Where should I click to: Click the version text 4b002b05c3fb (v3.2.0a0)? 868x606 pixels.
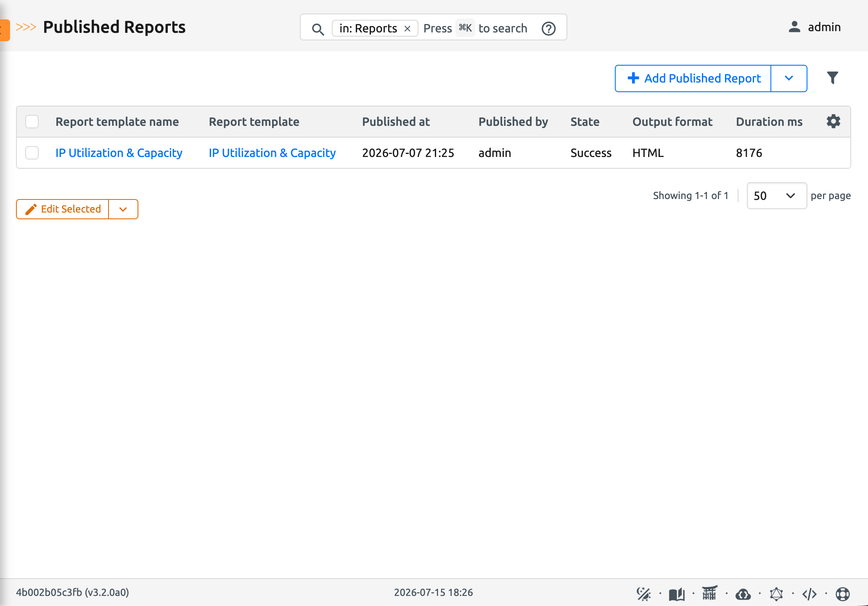72,593
